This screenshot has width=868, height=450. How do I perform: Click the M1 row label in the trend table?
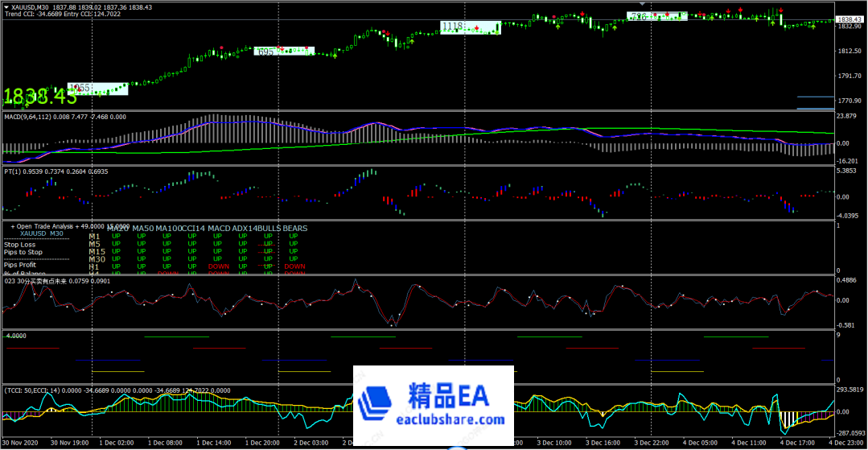[x=94, y=236]
